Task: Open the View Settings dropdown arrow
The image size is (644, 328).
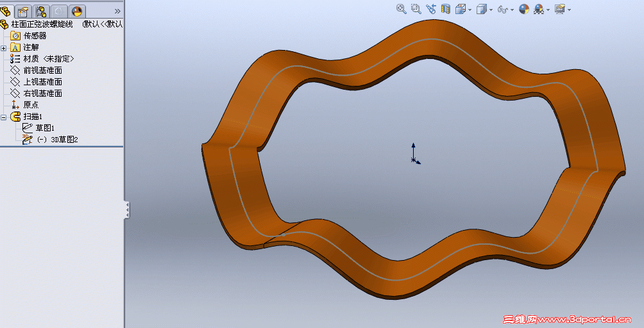Action: coord(569,10)
